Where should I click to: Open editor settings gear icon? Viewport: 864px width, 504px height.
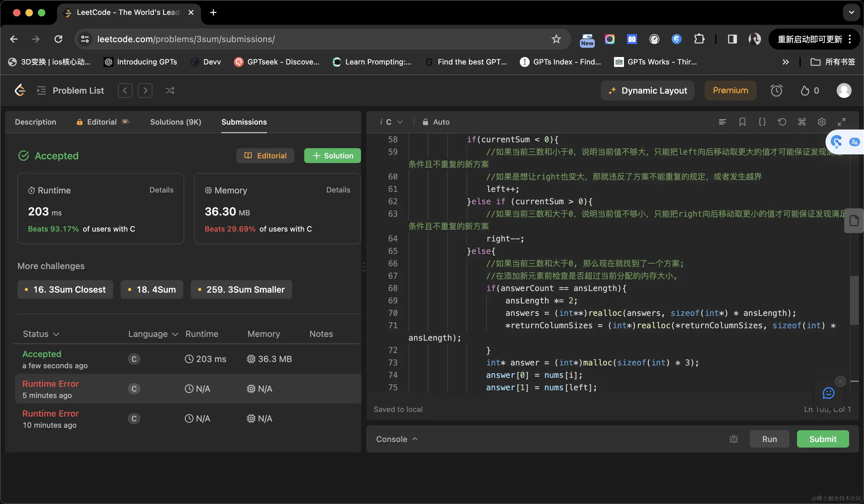click(x=822, y=122)
